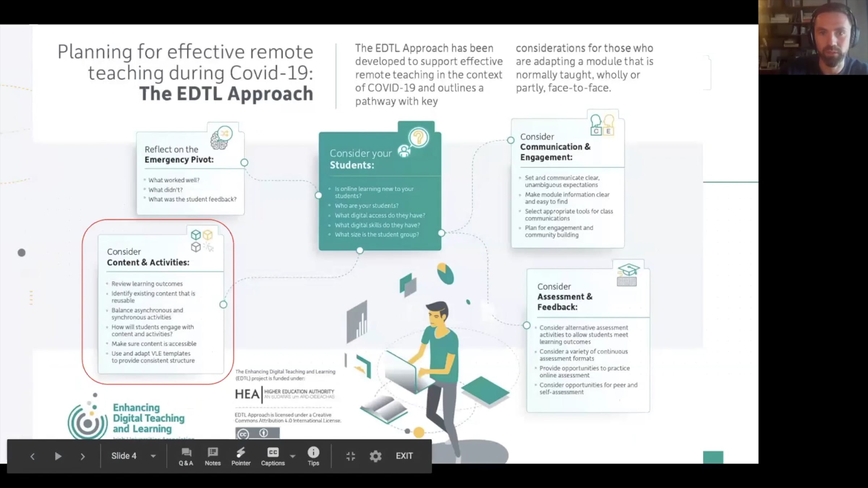
Task: Exit full screen using the shrink icon
Action: tap(350, 456)
